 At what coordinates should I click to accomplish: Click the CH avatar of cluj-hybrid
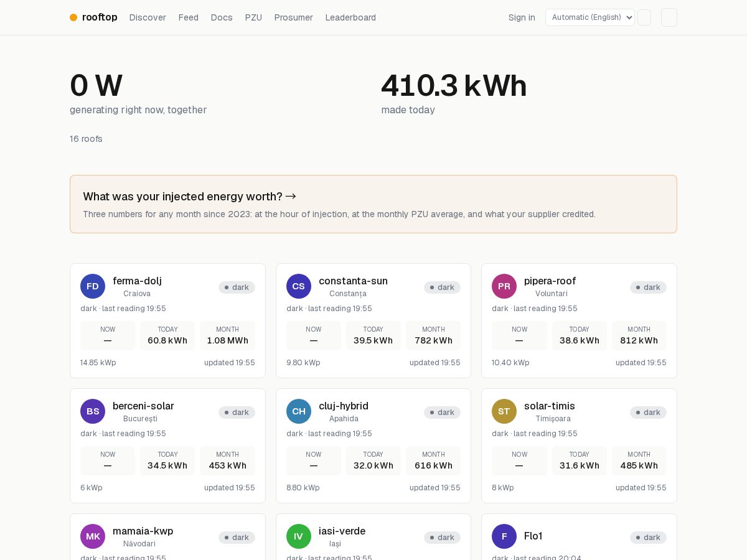pos(299,411)
